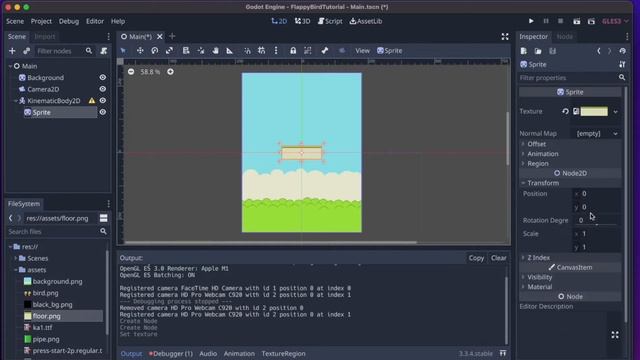Switch to the Node tab
Screen dimensions: 640x360
click(564, 37)
